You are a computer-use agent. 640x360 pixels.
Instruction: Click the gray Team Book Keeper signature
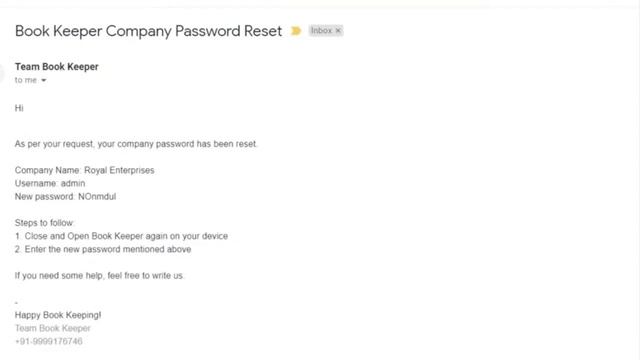53,328
